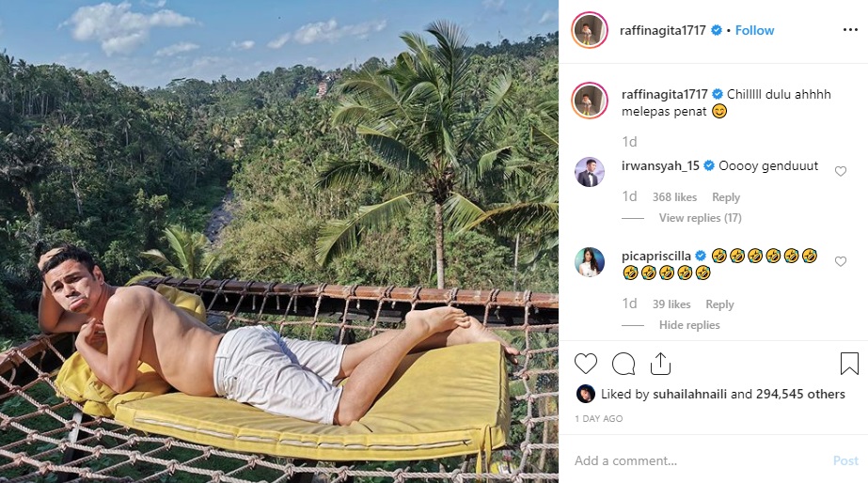868x483 pixels.
Task: Like the post with the heart icon
Action: pyautogui.click(x=586, y=364)
